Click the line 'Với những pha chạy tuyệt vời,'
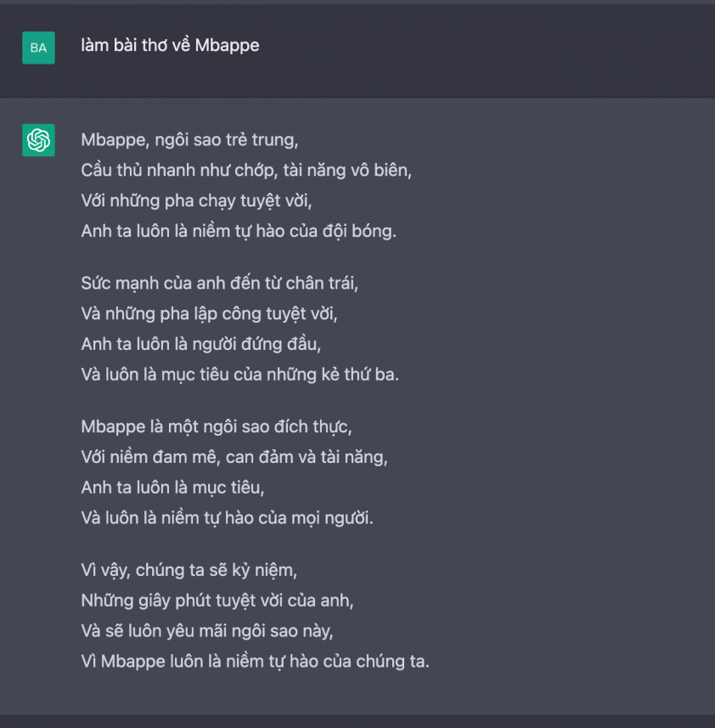 point(196,200)
